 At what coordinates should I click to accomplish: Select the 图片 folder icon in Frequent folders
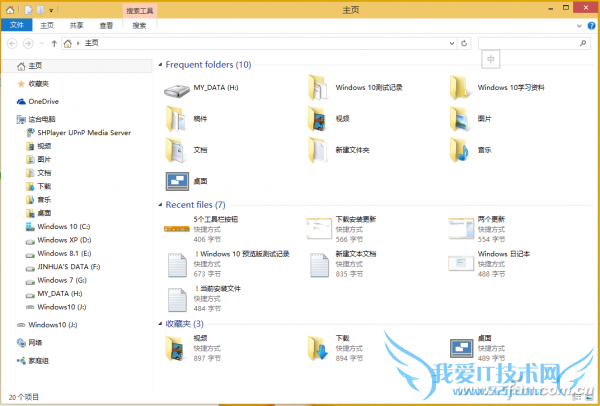459,119
